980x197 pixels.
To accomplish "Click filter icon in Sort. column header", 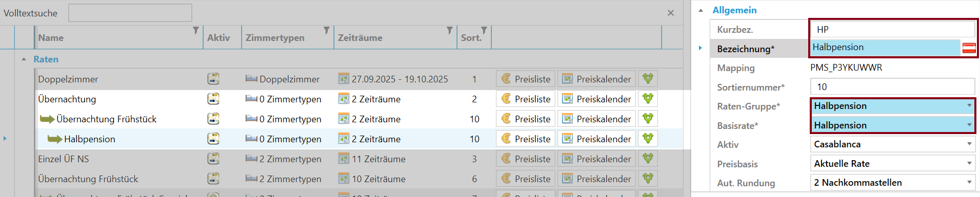I will [484, 31].
